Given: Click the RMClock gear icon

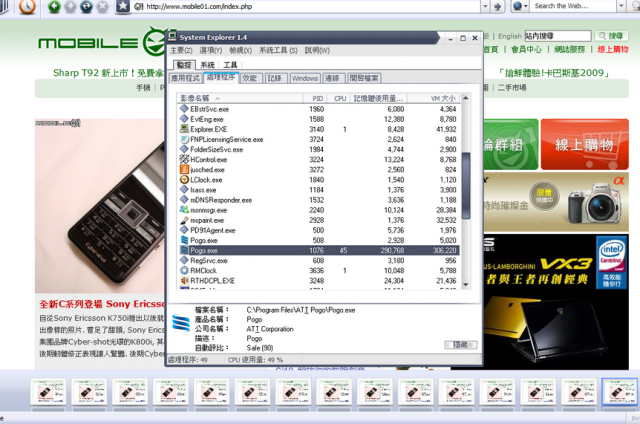Looking at the screenshot, I should pos(184,270).
